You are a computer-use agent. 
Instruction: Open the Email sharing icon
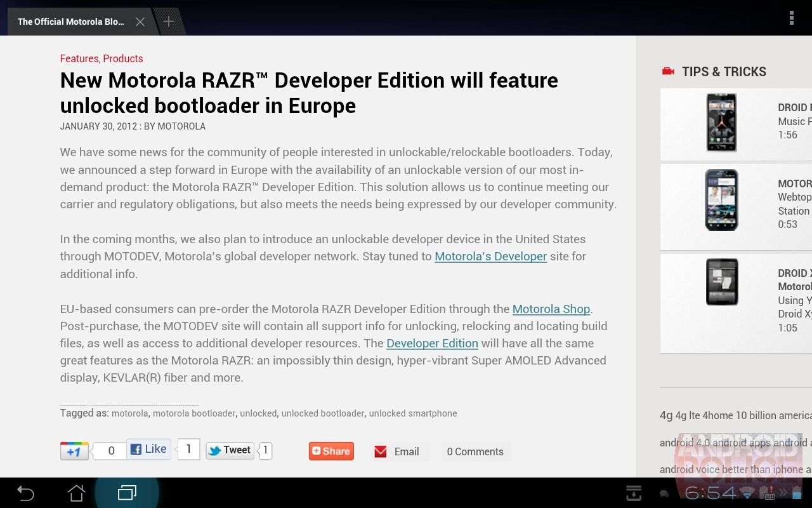381,451
